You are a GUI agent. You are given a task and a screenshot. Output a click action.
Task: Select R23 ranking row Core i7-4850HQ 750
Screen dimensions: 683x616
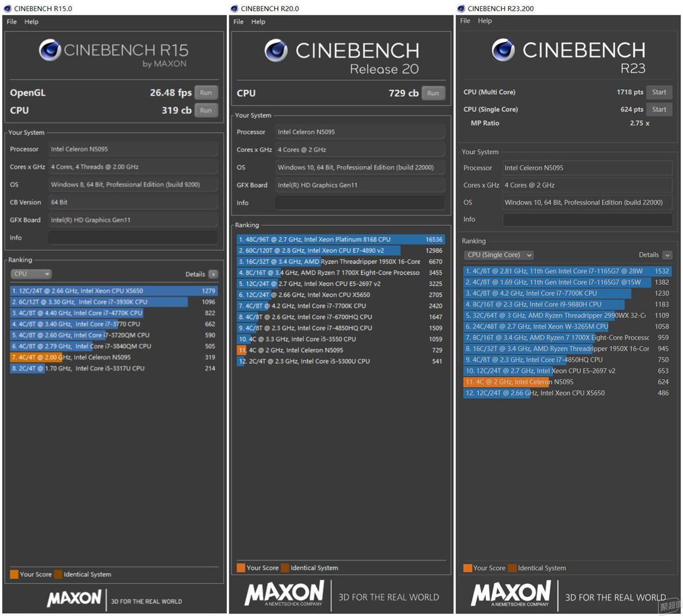point(568,360)
